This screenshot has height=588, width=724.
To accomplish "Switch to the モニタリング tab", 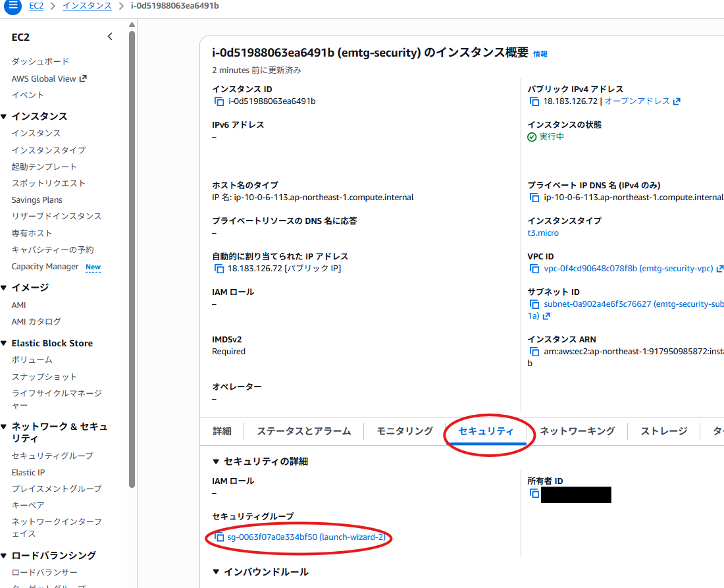I will click(405, 431).
